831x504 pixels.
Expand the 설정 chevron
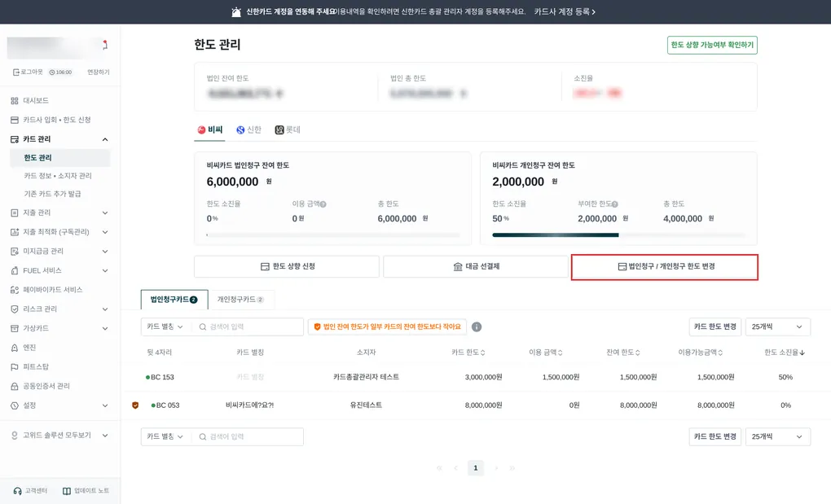[x=105, y=405]
